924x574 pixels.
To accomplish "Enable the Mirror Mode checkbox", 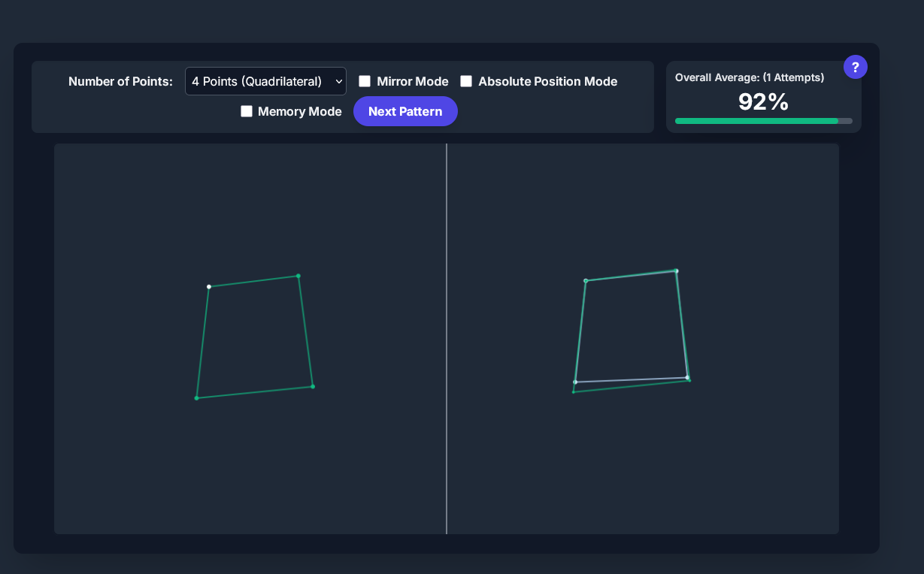I will (x=365, y=81).
